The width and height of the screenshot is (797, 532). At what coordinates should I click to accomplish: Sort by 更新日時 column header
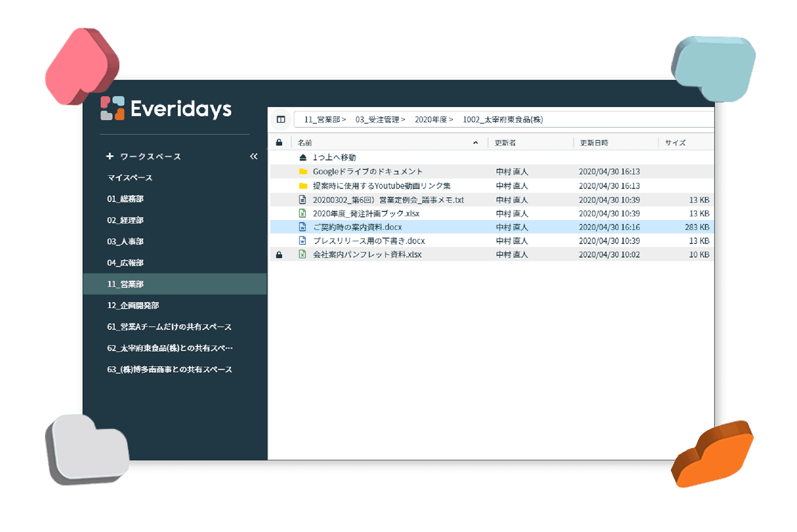pyautogui.click(x=594, y=143)
